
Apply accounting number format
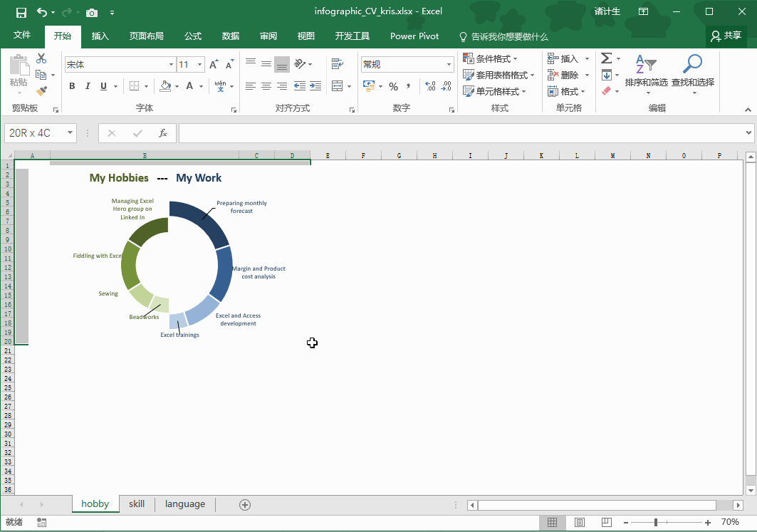[369, 86]
